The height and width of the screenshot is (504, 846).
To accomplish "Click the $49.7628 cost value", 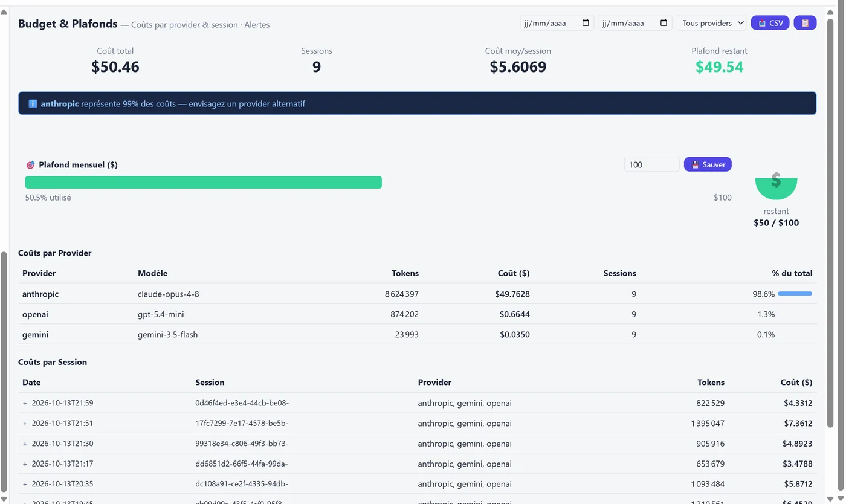I will [512, 294].
